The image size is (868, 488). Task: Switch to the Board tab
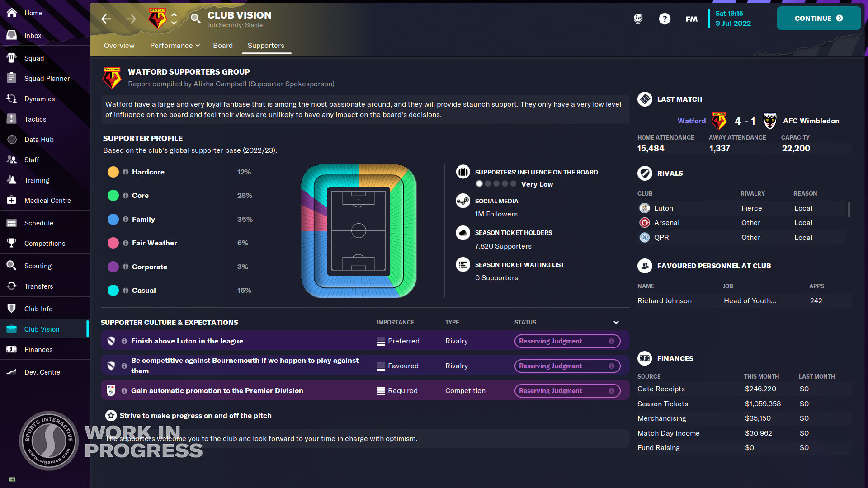click(223, 45)
